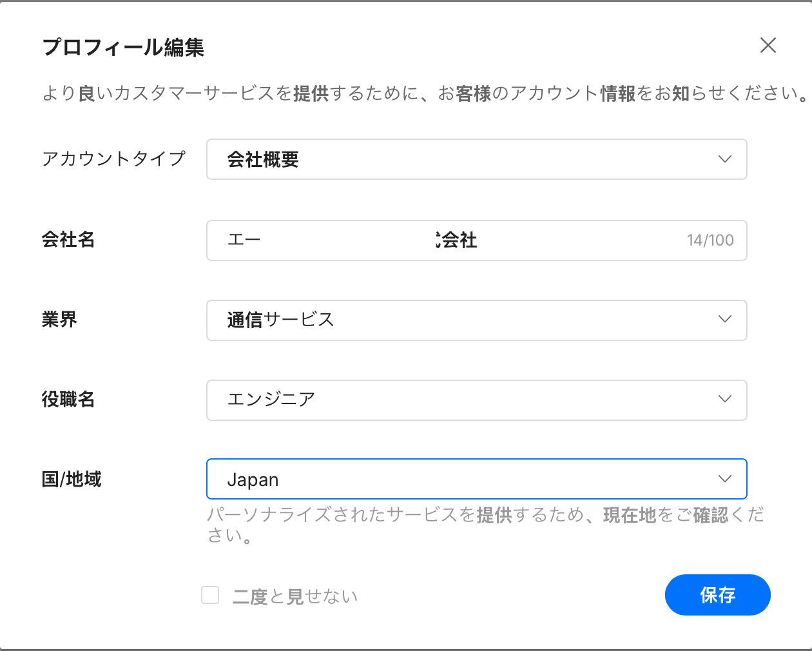The image size is (812, 651).
Task: Click the パーソナライズされたサービス hint text
Action: [485, 525]
